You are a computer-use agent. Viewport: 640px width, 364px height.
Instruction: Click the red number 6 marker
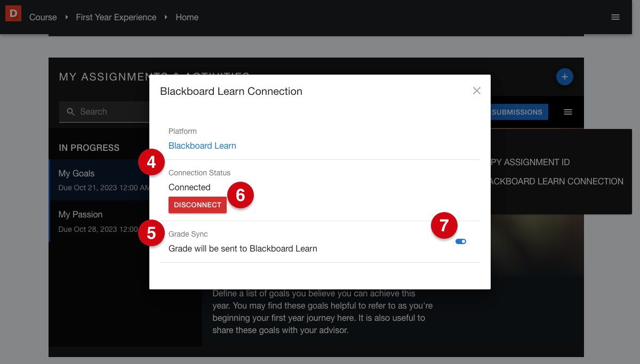tap(241, 196)
